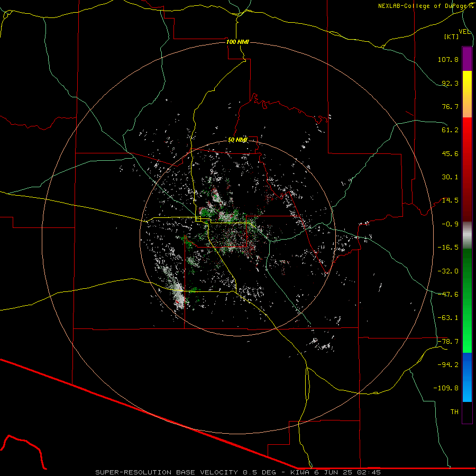Screen dimensions: 476x476
Task: Click the -32.0 velocity legend value
Action: [448, 271]
